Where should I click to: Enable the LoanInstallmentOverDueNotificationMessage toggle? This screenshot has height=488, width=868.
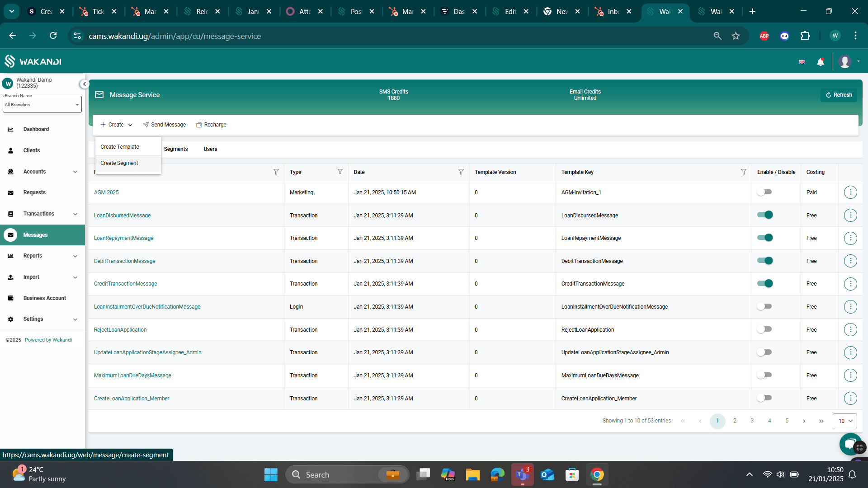coord(764,306)
